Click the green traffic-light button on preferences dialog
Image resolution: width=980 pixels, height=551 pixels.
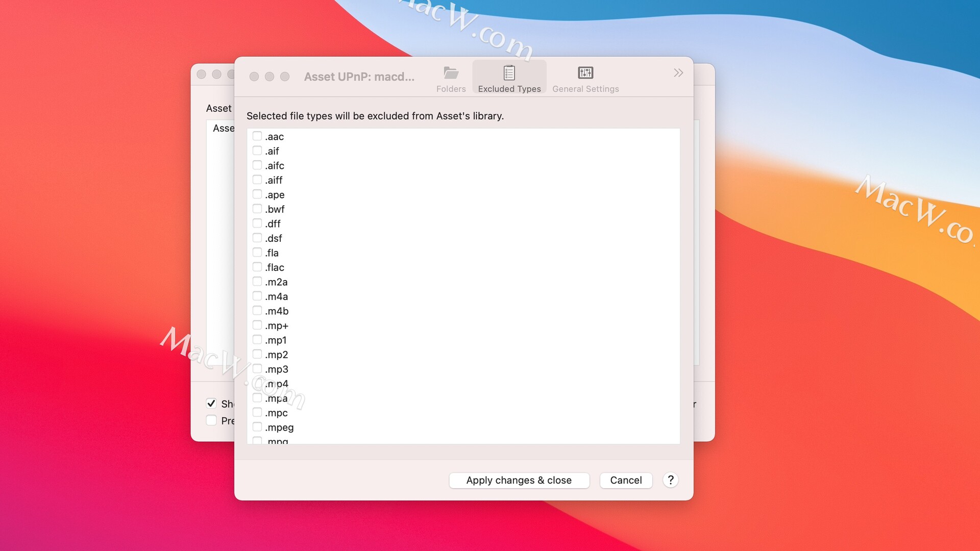click(x=285, y=77)
